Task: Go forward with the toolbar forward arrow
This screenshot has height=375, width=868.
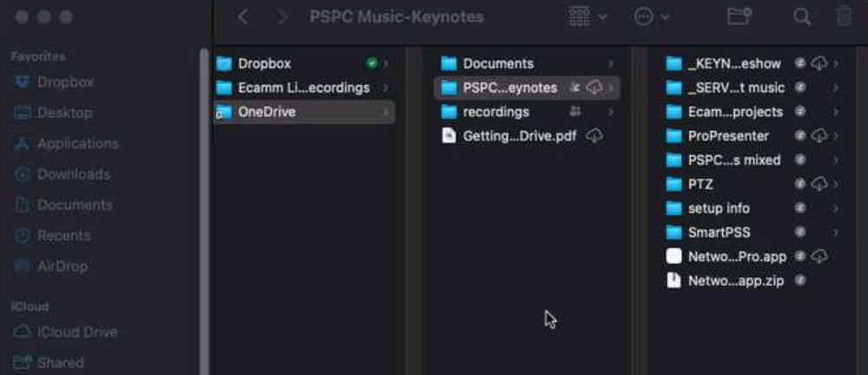Action: pos(282,16)
